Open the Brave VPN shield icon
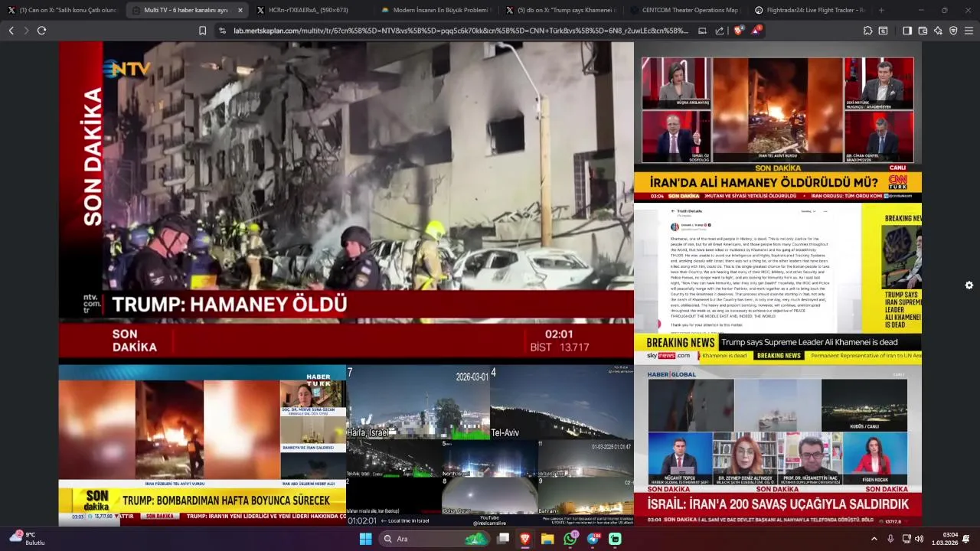 pos(953,31)
